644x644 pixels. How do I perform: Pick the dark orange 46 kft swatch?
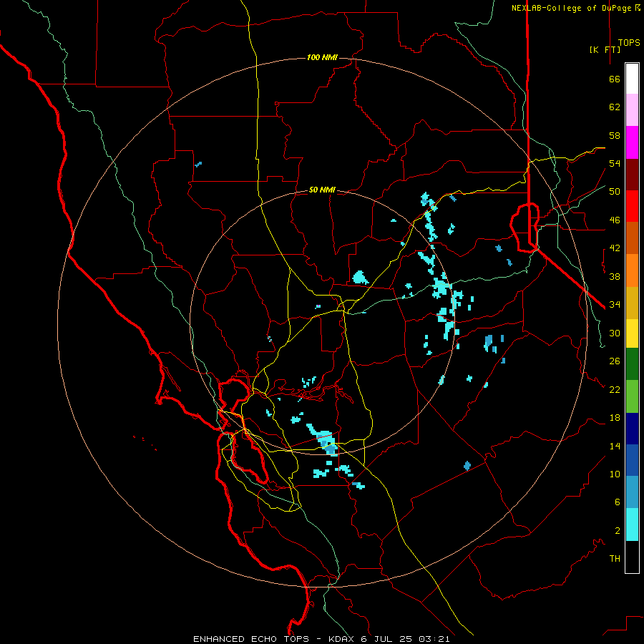(x=632, y=238)
